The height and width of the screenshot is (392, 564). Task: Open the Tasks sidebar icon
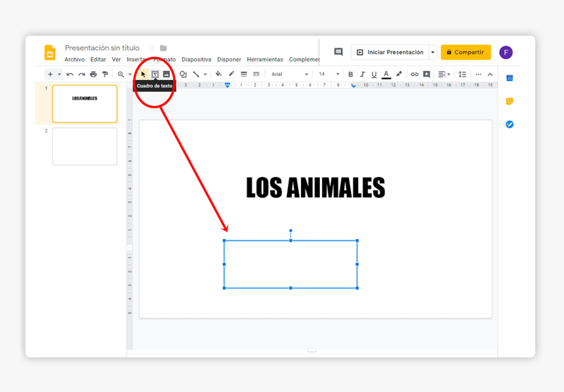point(510,125)
